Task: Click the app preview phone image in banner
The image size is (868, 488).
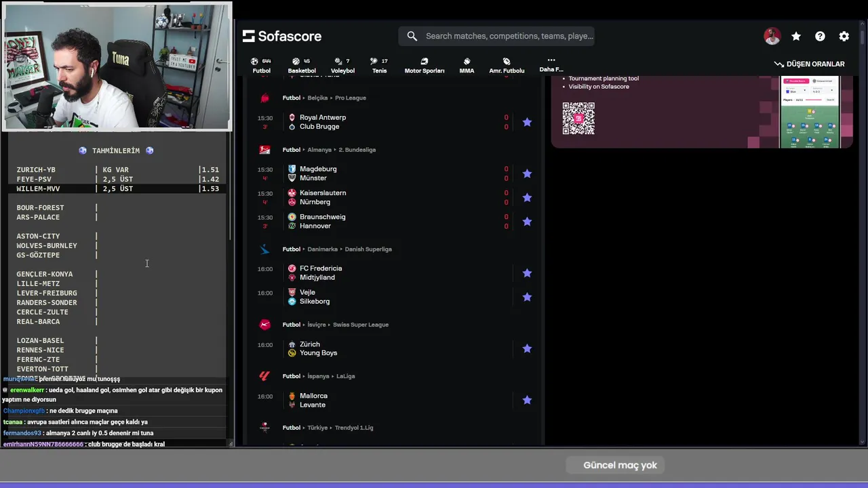Action: point(810,111)
